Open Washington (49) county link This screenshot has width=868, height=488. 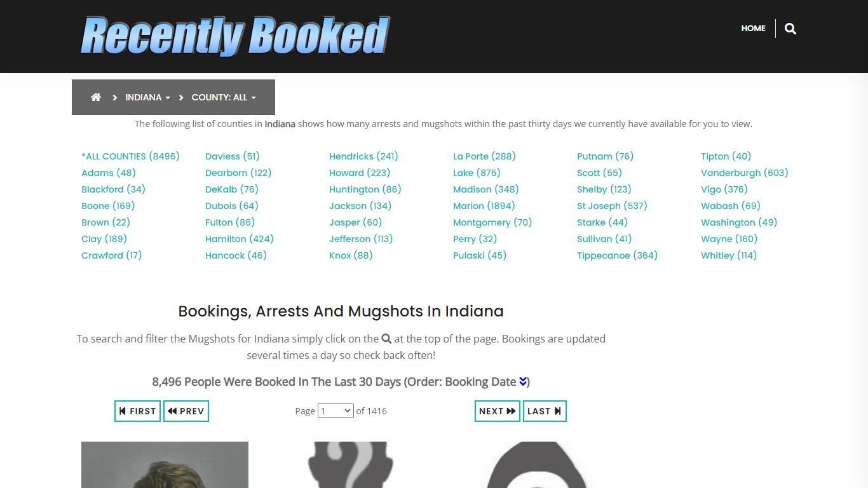coord(739,222)
